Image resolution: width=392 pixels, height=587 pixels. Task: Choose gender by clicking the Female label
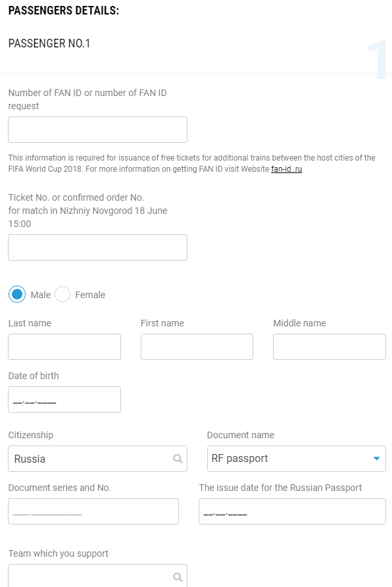click(x=90, y=295)
